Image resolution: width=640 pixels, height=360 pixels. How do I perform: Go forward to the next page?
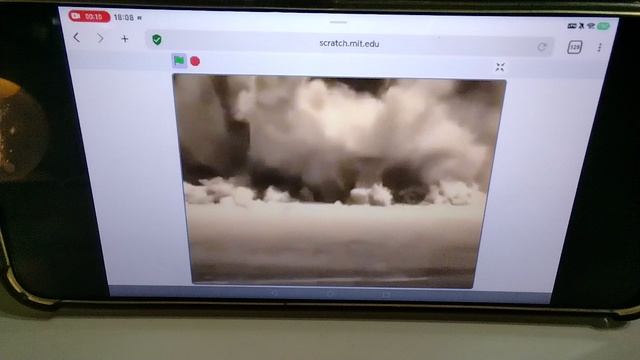point(100,38)
